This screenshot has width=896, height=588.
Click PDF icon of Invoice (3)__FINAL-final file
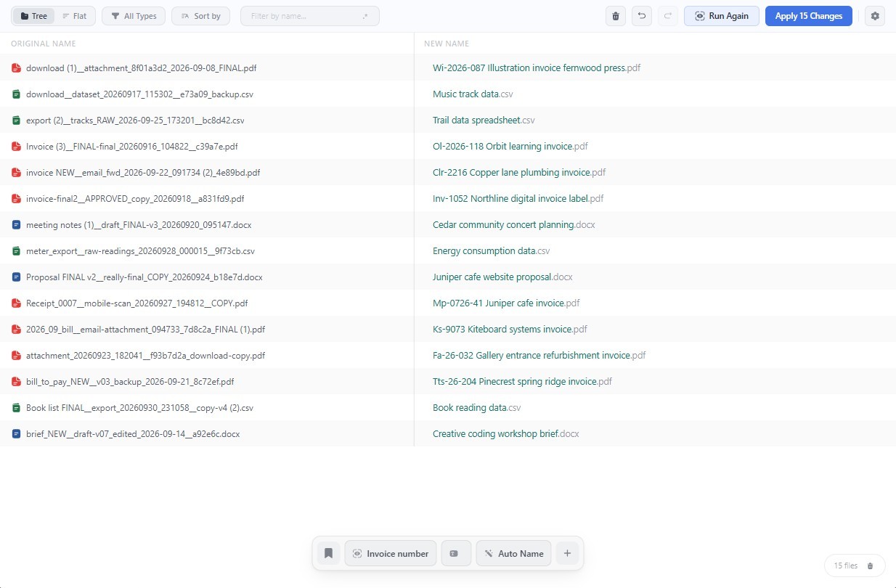click(16, 147)
